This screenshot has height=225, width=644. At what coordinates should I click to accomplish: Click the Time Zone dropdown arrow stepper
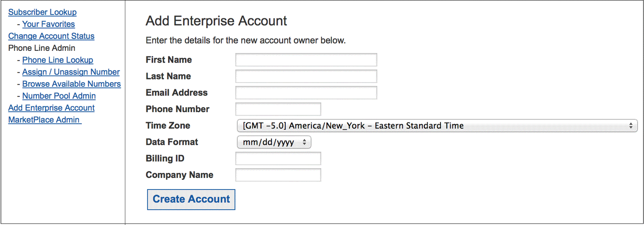point(631,126)
